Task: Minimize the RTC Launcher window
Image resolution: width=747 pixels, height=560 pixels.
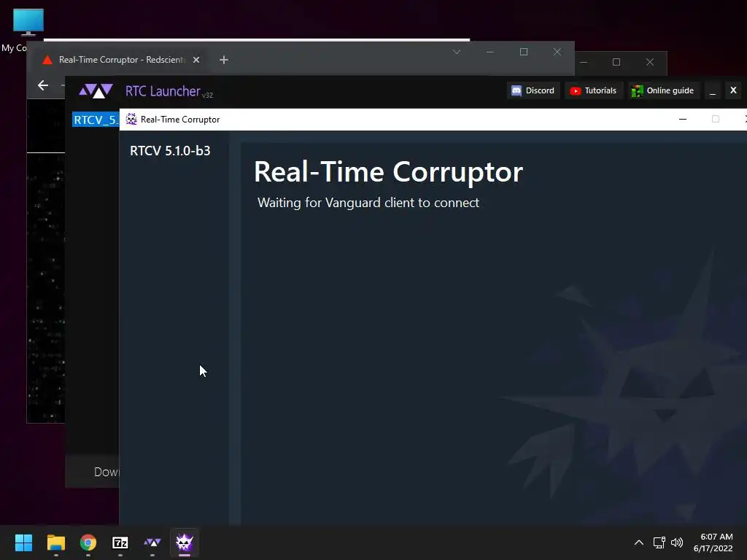Action: pos(713,90)
